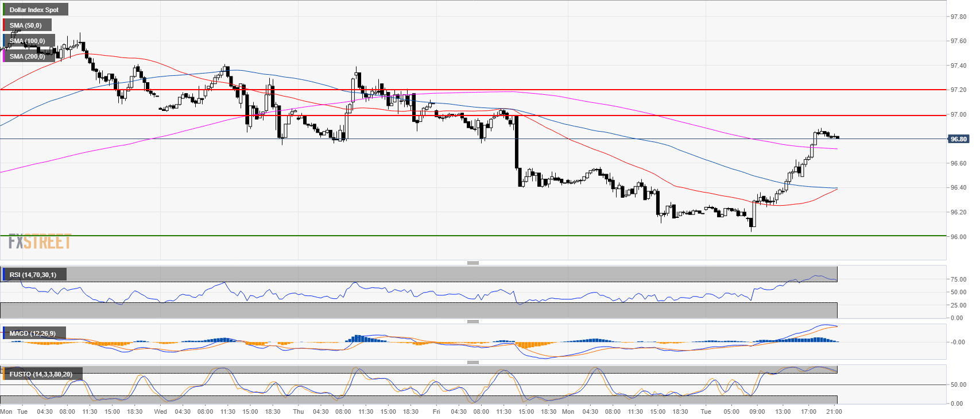
Task: Click the FXStreet watermark logo
Action: tap(40, 242)
